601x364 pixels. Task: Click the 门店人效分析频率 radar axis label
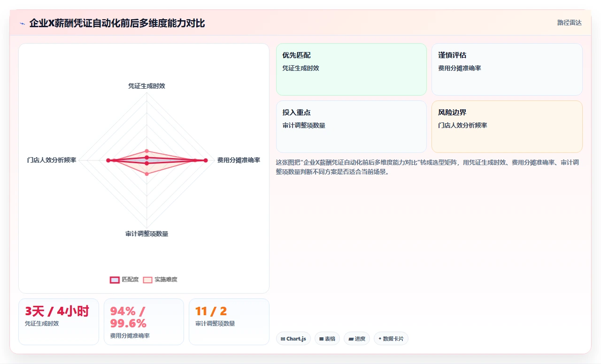tap(52, 160)
